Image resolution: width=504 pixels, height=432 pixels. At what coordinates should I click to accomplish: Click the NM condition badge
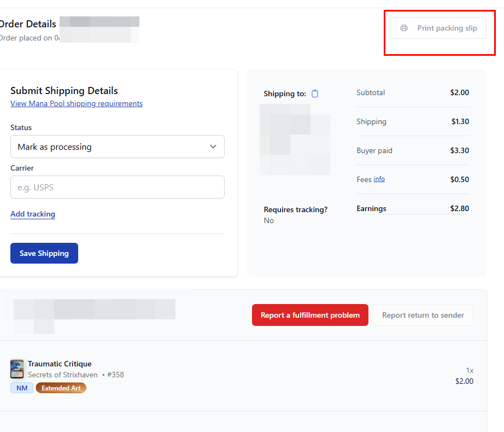pyautogui.click(x=22, y=388)
